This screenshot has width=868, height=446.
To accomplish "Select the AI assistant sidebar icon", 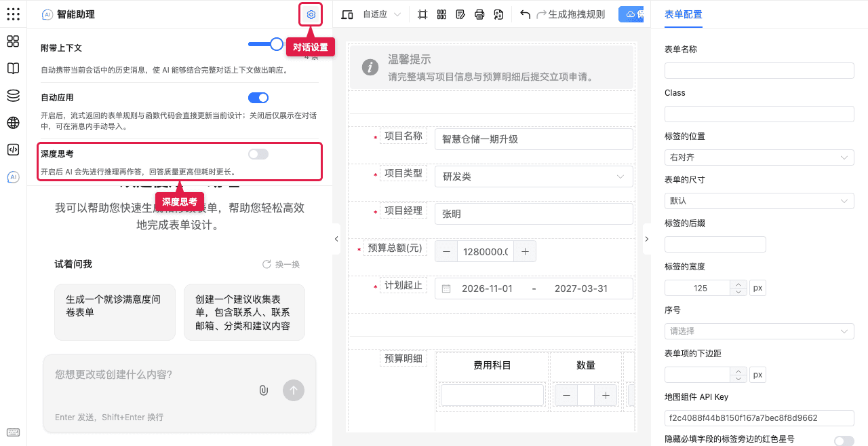I will (x=13, y=177).
